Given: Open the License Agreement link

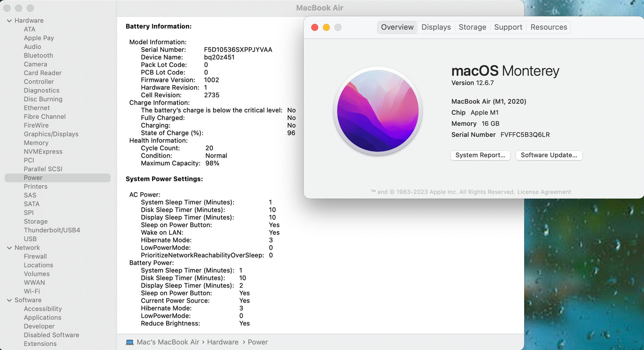Looking at the screenshot, I should pyautogui.click(x=544, y=192).
